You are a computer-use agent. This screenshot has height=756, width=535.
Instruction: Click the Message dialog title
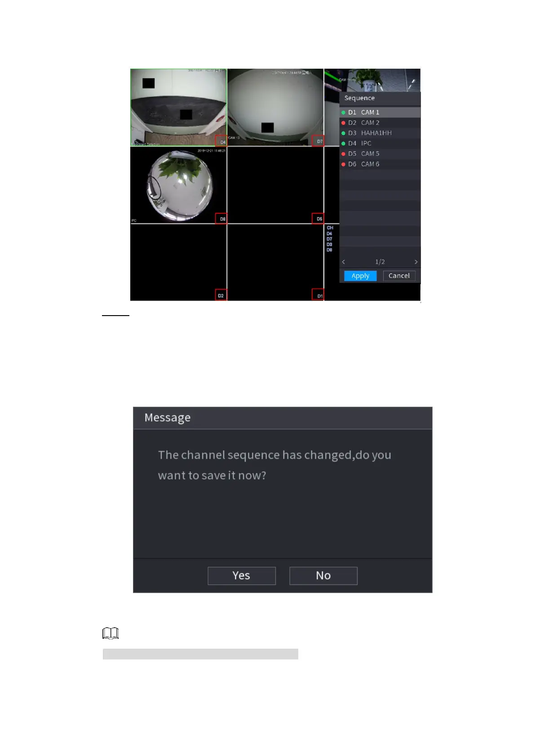168,418
